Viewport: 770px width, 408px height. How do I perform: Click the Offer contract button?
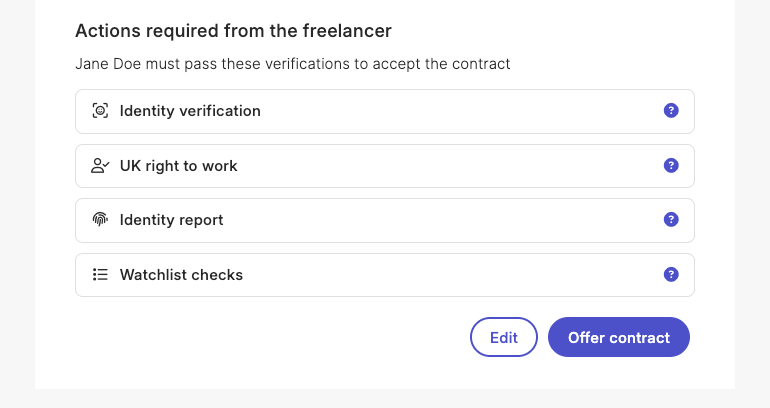point(619,337)
